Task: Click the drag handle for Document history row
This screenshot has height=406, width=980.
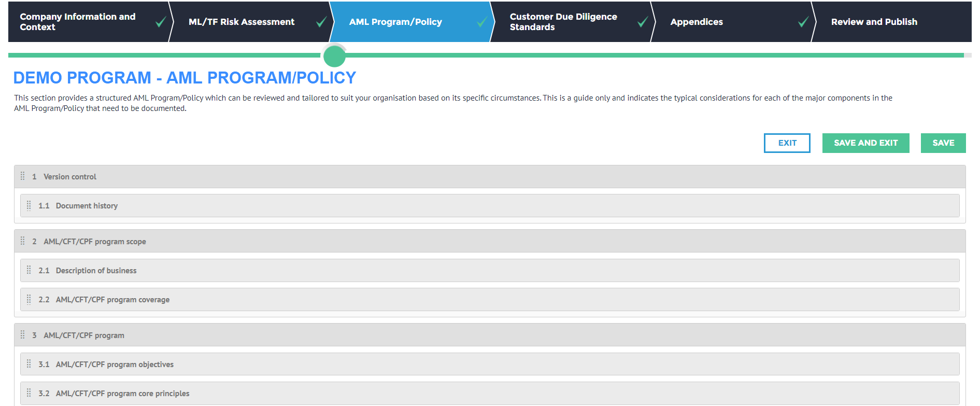Action: [x=29, y=205]
